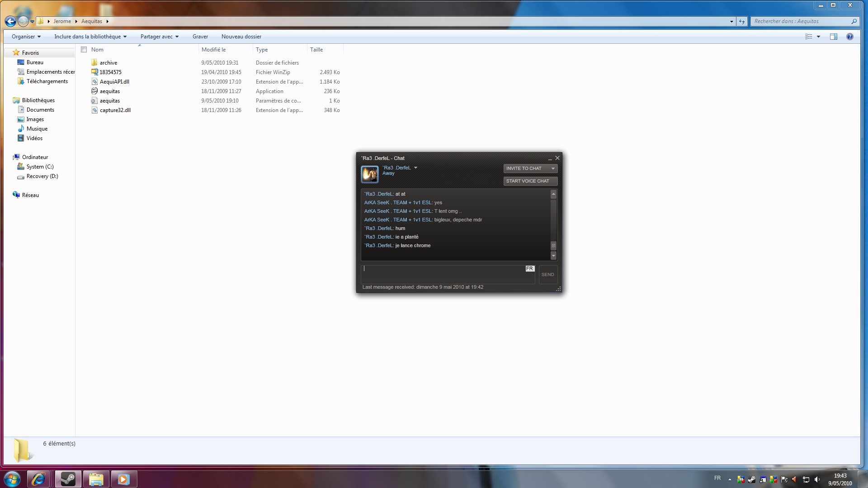Open Recovery (D:) drive
868x488 pixels.
(42, 176)
